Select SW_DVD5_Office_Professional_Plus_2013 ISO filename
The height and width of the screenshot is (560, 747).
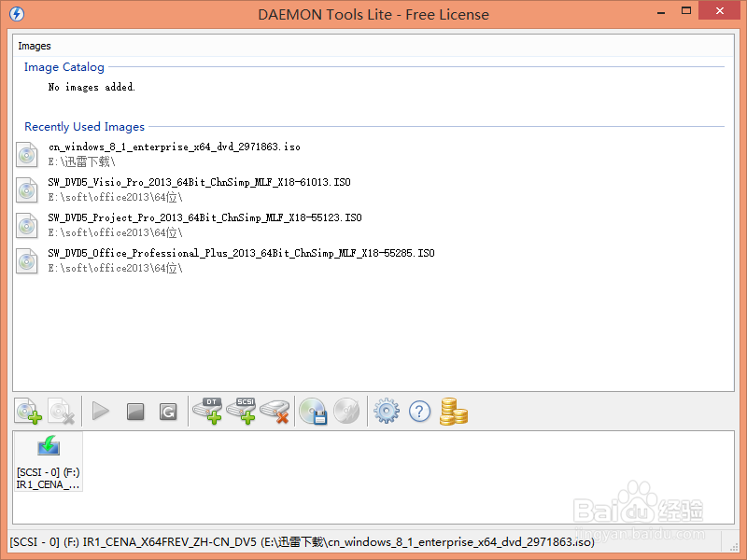tap(241, 253)
